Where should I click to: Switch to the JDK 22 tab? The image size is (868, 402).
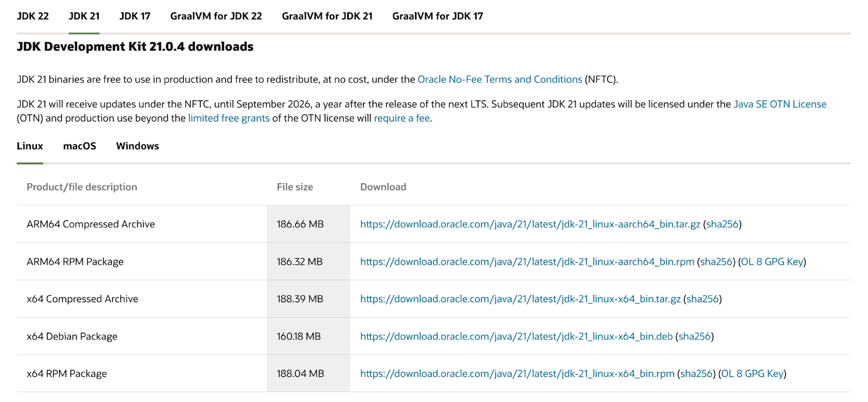33,16
